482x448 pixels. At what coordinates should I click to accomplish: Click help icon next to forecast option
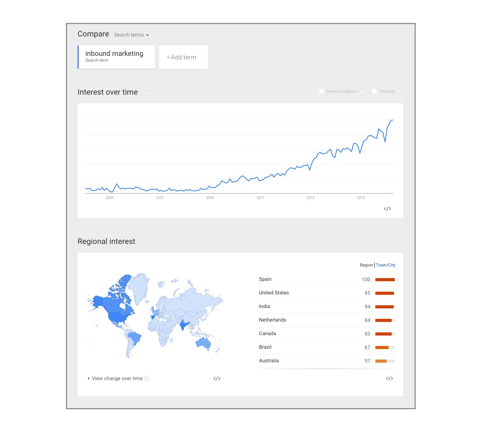point(400,92)
